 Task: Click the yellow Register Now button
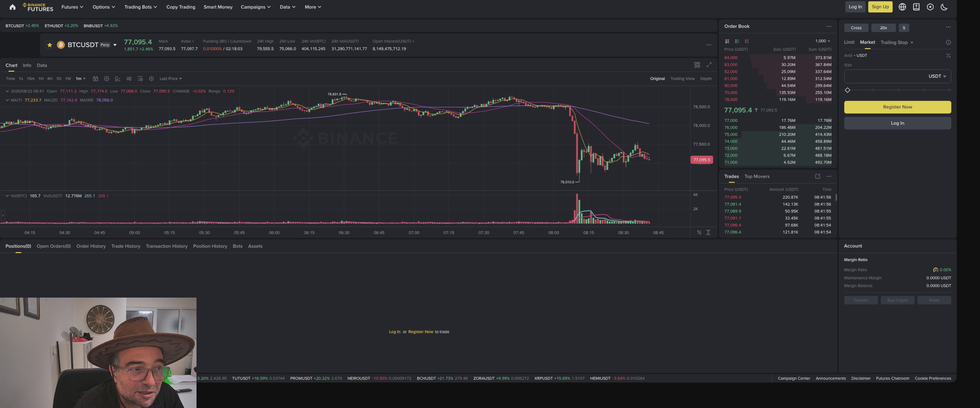(x=897, y=107)
